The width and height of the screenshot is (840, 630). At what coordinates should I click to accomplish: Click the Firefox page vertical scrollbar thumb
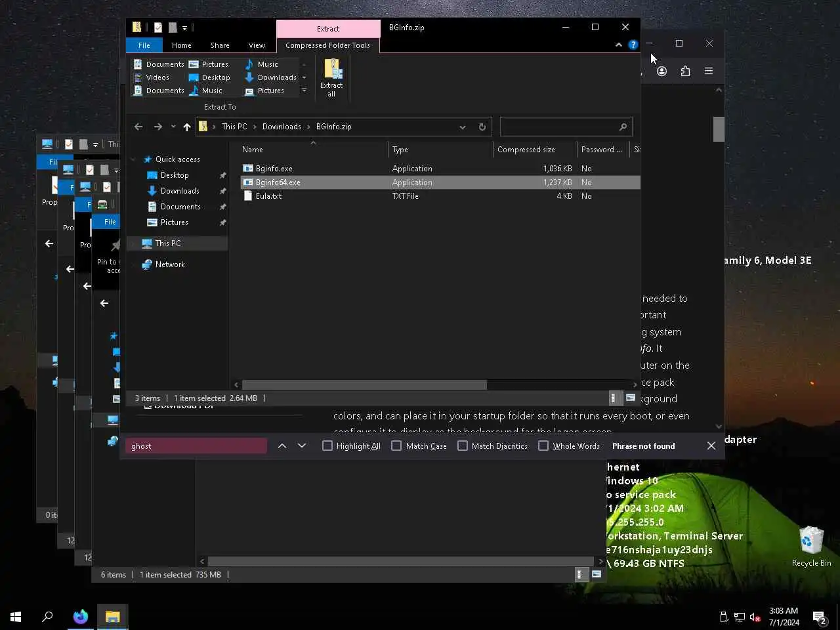(x=719, y=129)
